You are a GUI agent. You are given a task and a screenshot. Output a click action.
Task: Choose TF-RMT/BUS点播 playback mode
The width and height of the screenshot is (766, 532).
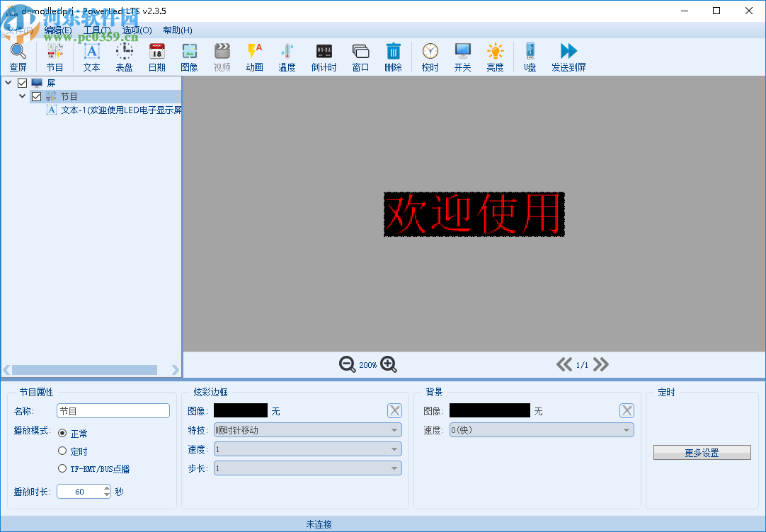click(64, 468)
